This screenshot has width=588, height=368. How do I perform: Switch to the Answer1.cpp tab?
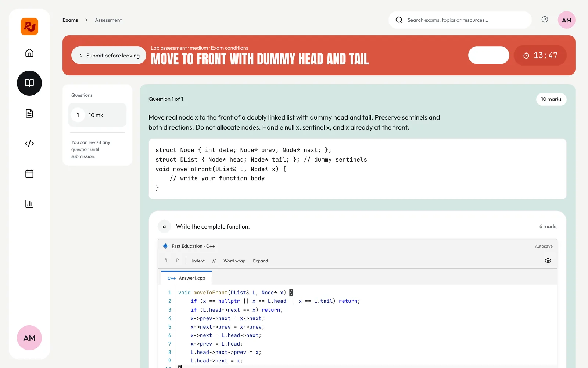pyautogui.click(x=186, y=278)
